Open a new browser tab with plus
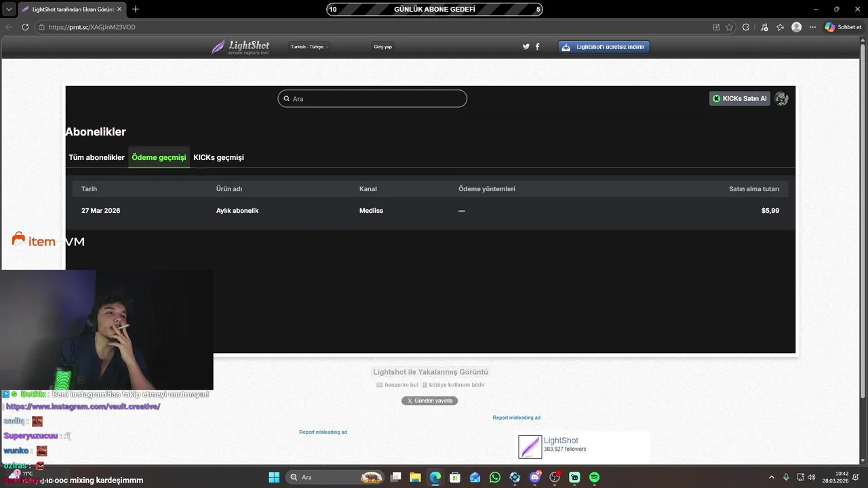 [136, 9]
